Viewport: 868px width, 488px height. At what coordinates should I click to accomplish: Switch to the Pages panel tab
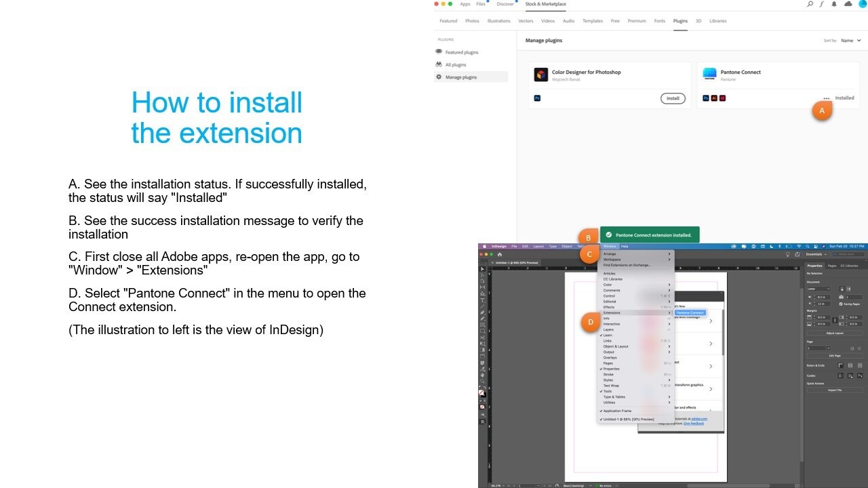click(x=832, y=266)
